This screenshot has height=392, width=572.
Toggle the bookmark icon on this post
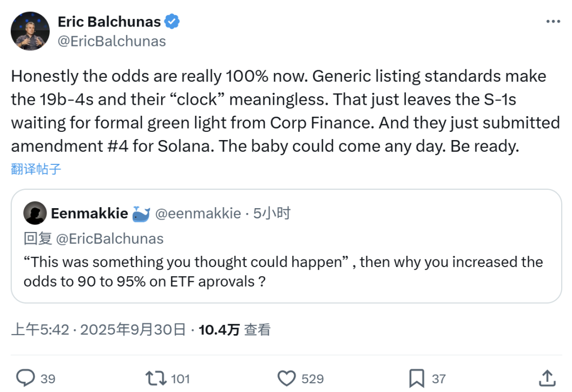(x=416, y=377)
